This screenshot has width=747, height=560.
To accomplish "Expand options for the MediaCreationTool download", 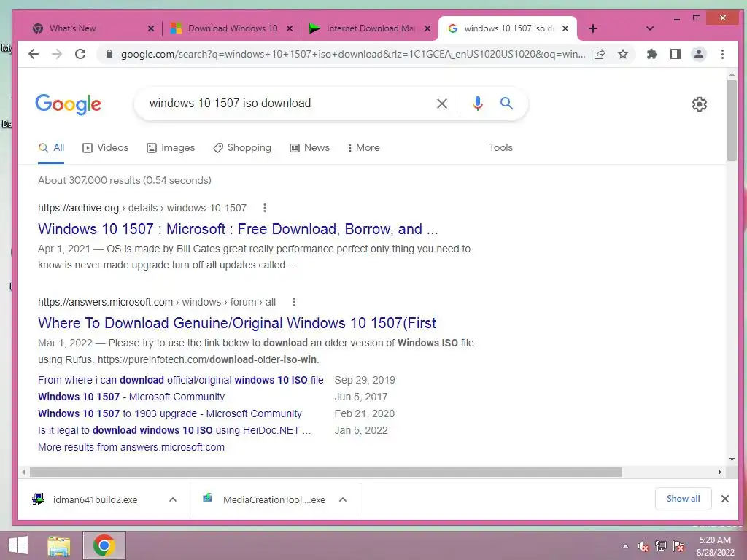I will click(x=343, y=499).
